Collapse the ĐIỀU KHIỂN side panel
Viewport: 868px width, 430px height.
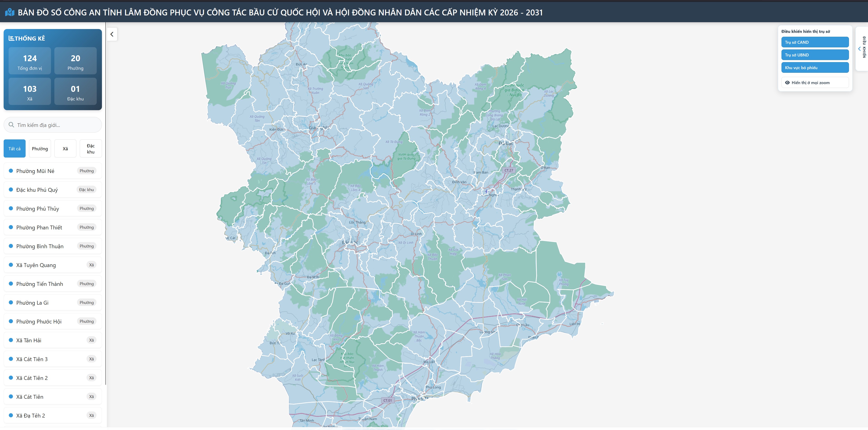[859, 49]
